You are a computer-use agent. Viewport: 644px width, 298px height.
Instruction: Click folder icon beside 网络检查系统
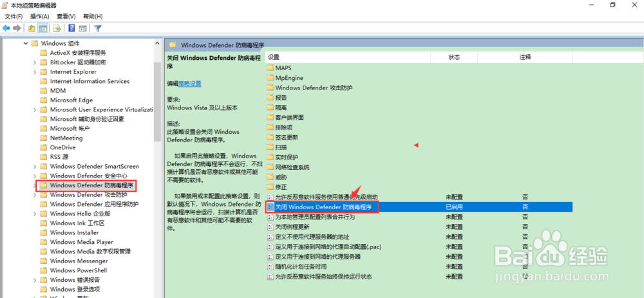point(270,167)
